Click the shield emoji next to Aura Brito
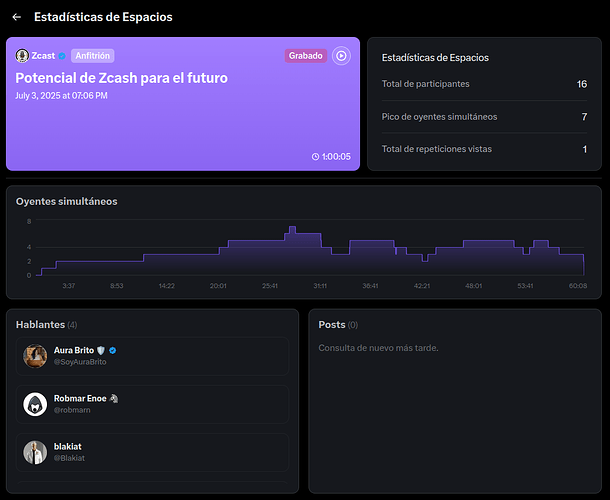The image size is (610, 500). point(101,351)
